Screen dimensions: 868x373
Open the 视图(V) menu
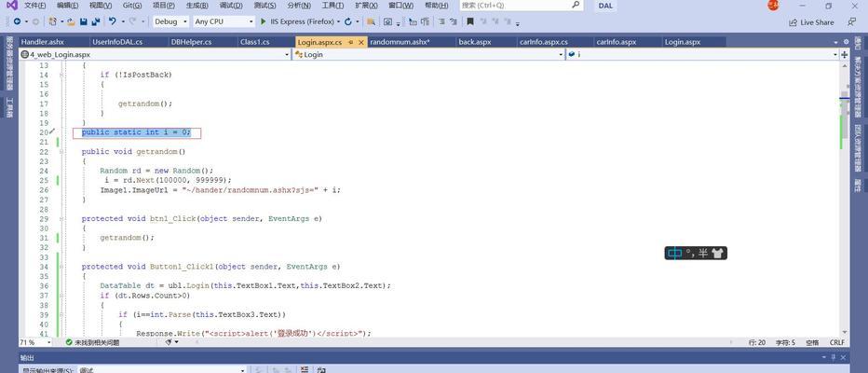[x=101, y=5]
